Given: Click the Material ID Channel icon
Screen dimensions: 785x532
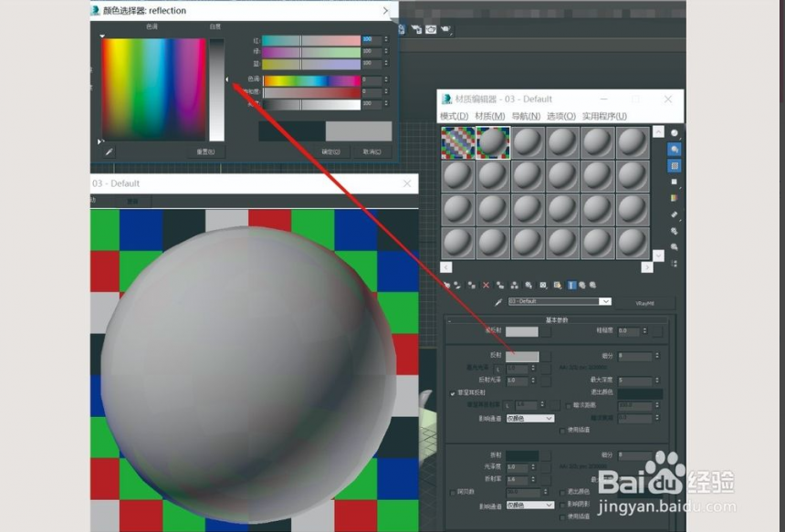Looking at the screenshot, I should (x=543, y=286).
